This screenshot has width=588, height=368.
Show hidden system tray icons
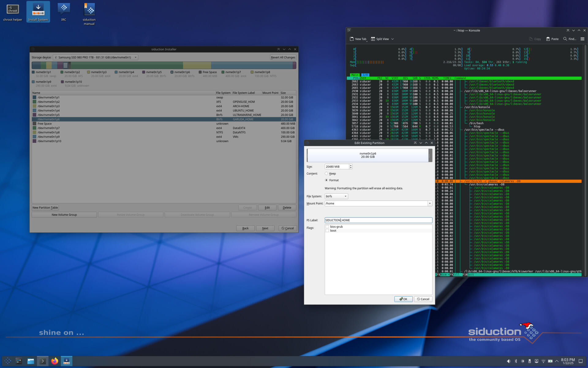[x=557, y=361]
